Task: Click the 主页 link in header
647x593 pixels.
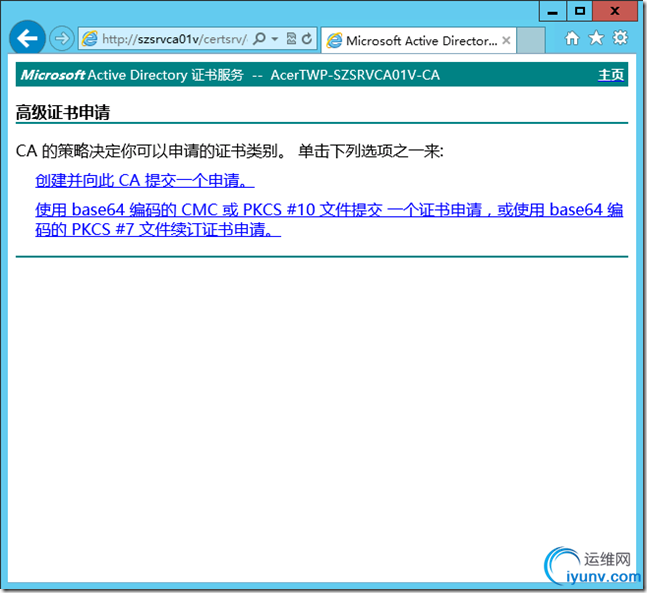Action: click(611, 75)
